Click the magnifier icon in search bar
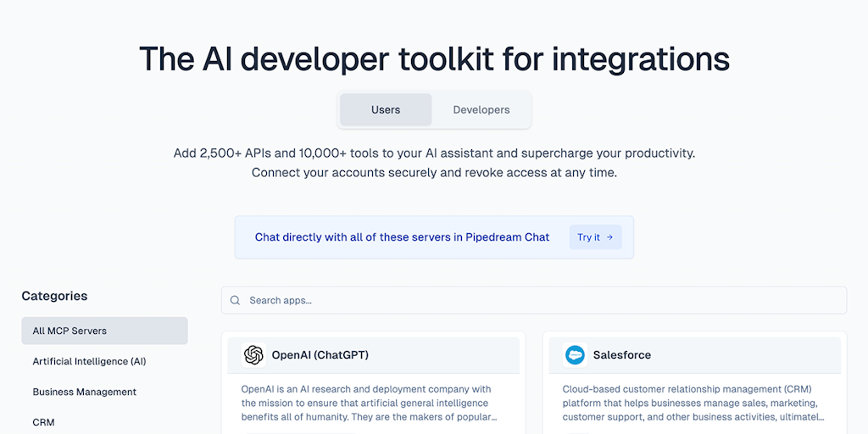 [236, 301]
